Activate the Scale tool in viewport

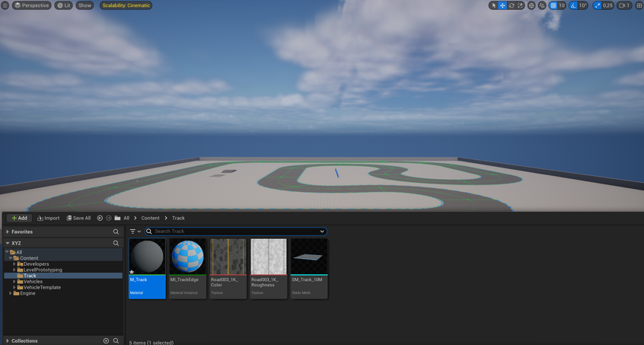pos(520,5)
